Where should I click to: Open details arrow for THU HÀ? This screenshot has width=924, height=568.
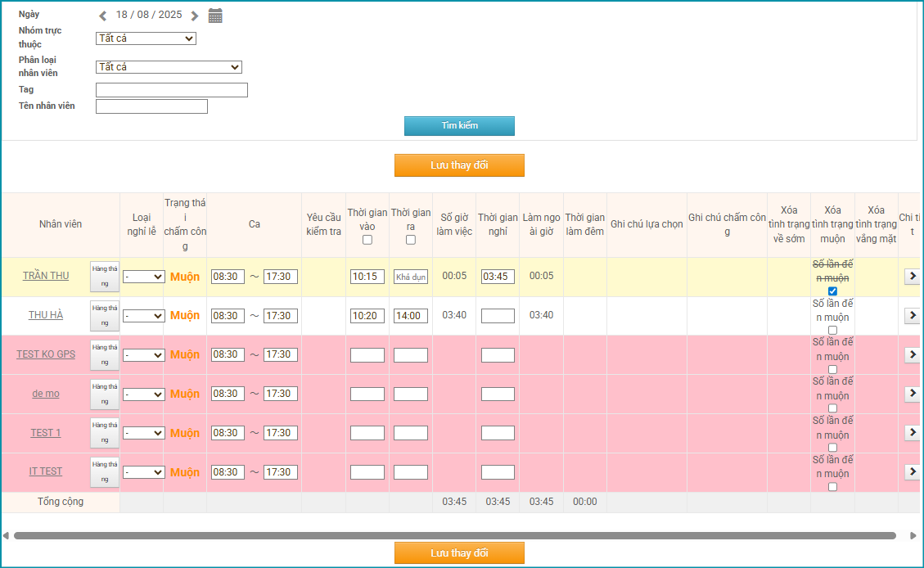[912, 316]
